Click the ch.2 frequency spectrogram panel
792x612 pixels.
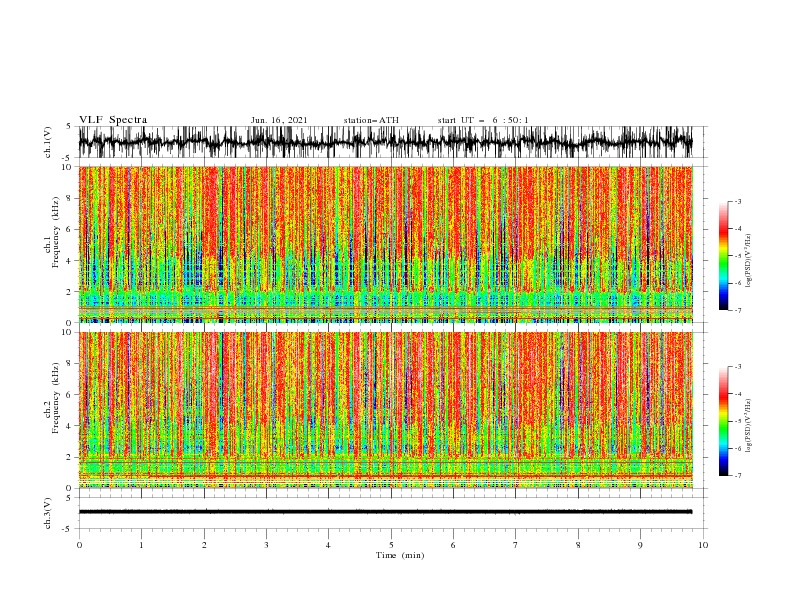(385, 410)
